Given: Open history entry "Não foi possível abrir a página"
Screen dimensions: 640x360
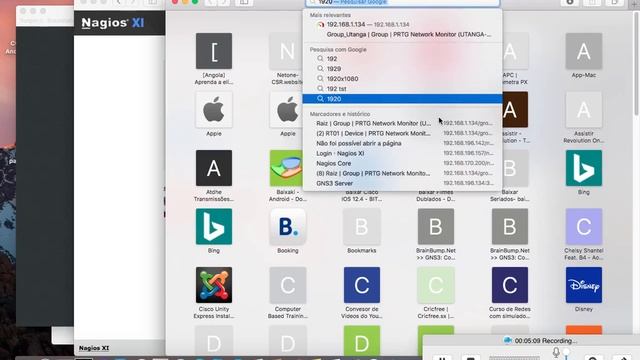Looking at the screenshot, I should coord(402,143).
